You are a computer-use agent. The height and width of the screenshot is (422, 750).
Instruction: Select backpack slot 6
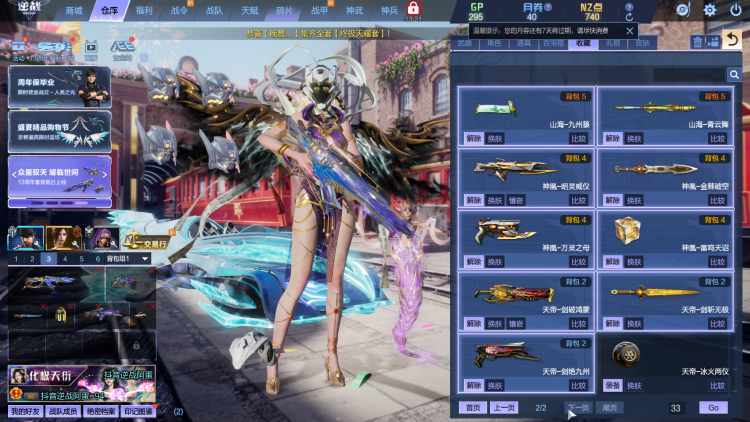point(98,259)
